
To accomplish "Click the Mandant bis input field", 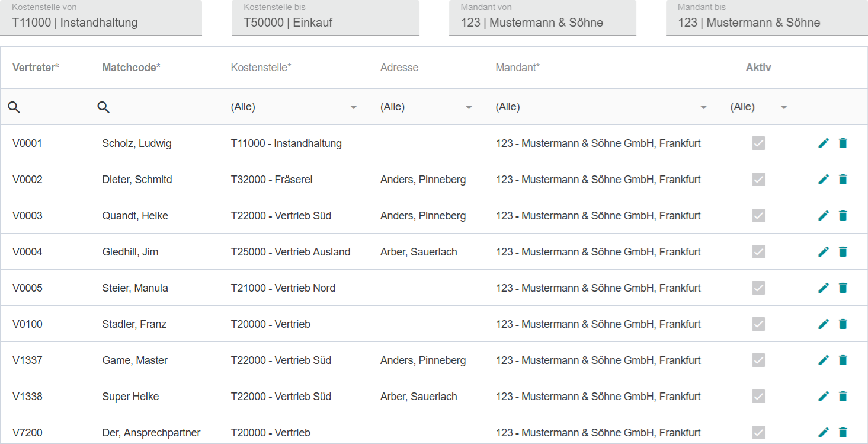I will [x=767, y=18].
